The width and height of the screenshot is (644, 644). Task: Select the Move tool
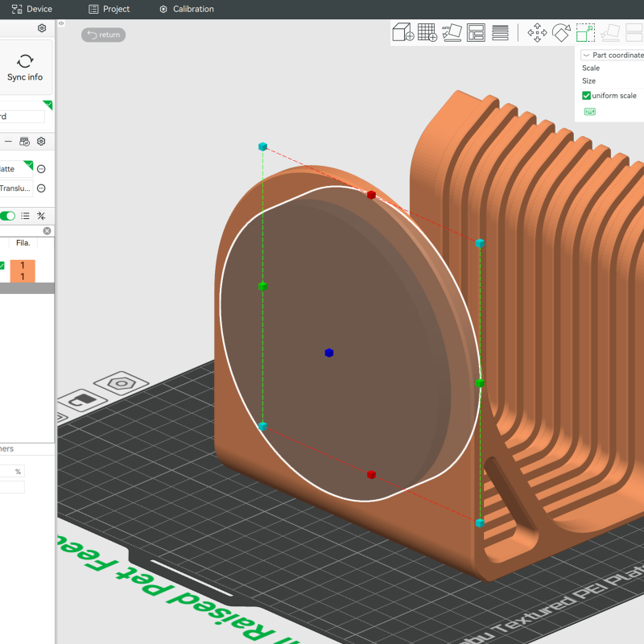(537, 33)
